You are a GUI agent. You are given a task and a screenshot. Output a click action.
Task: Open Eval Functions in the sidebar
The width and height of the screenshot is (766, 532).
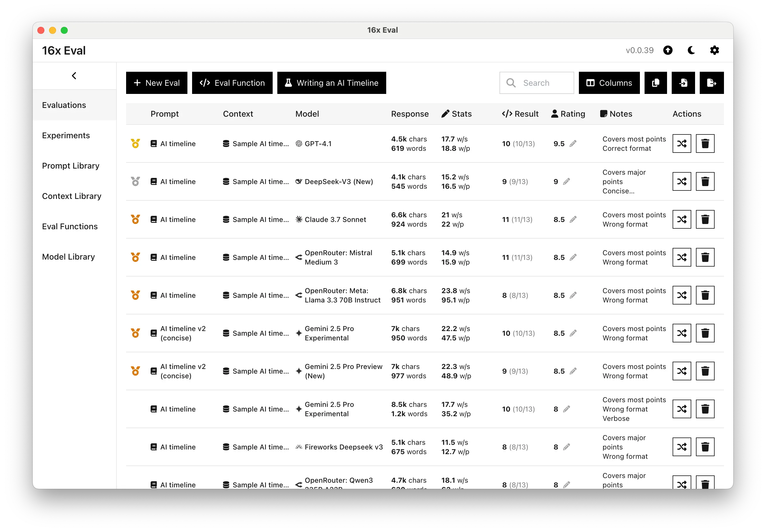coord(74,226)
